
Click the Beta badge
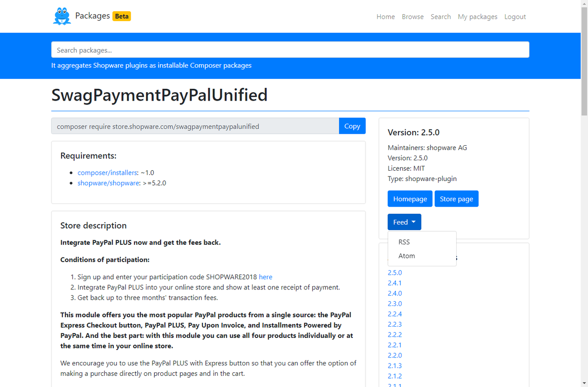click(x=122, y=16)
